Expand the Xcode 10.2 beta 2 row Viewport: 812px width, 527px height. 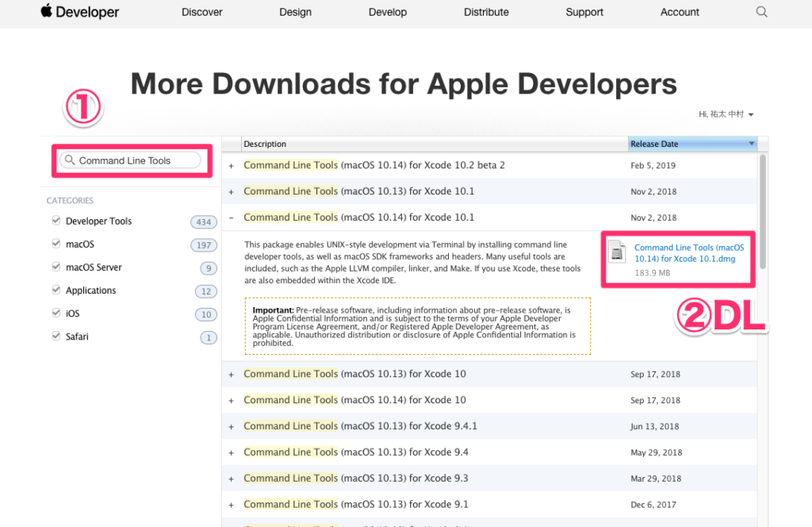coord(231,165)
